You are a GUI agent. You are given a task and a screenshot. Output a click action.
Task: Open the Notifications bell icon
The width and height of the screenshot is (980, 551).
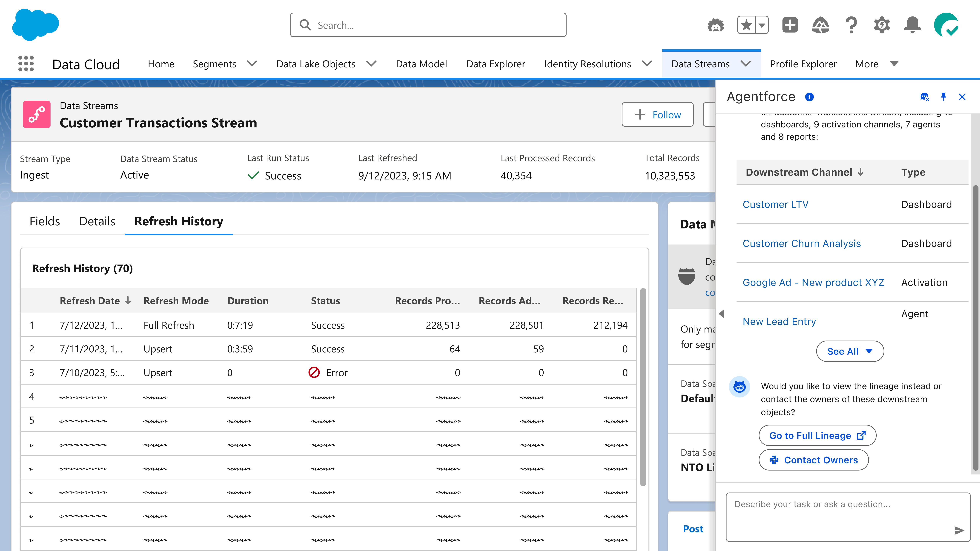[x=913, y=25]
